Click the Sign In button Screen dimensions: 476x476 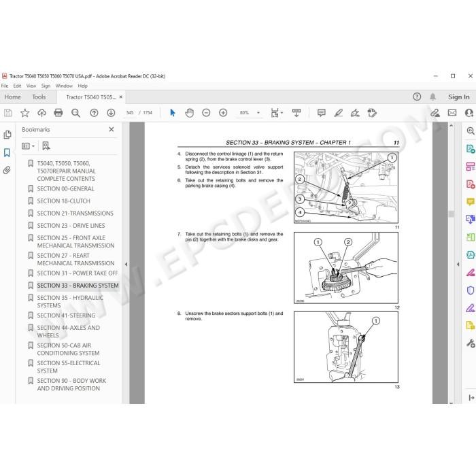tap(458, 97)
